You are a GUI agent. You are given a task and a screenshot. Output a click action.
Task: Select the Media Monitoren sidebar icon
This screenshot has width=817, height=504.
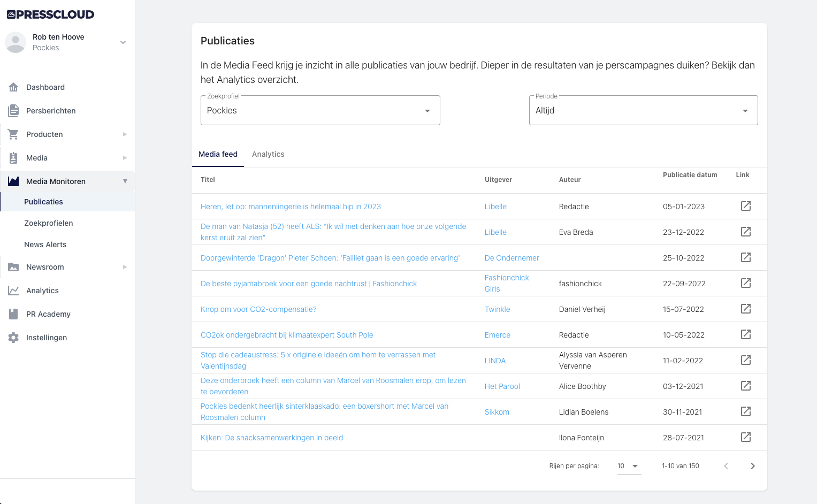[13, 181]
